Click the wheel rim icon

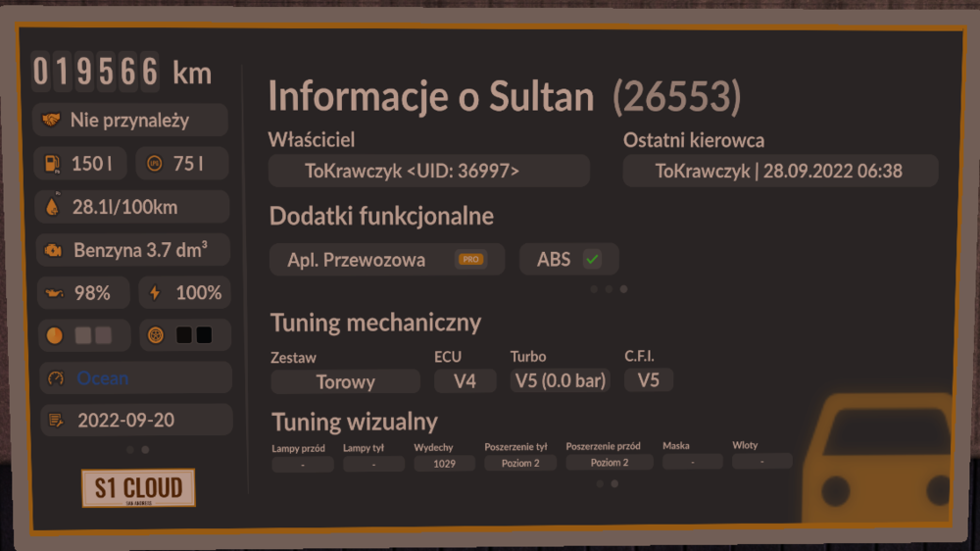pyautogui.click(x=156, y=336)
